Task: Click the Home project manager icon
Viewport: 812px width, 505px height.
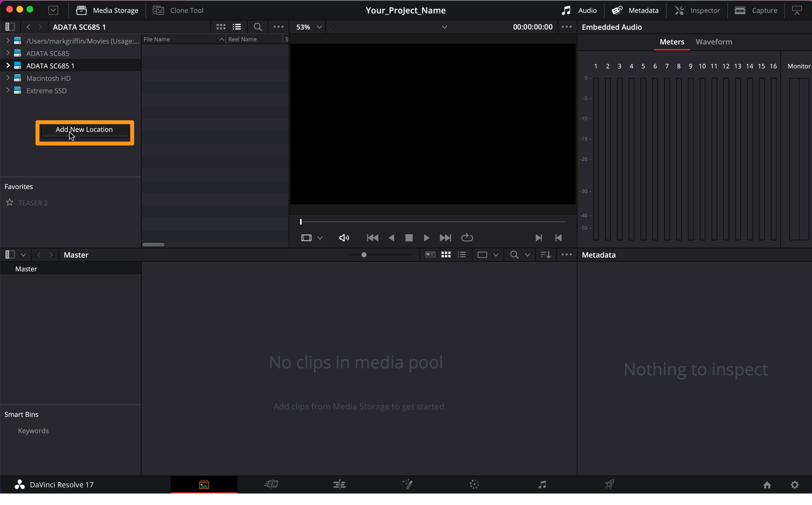Action: (767, 485)
